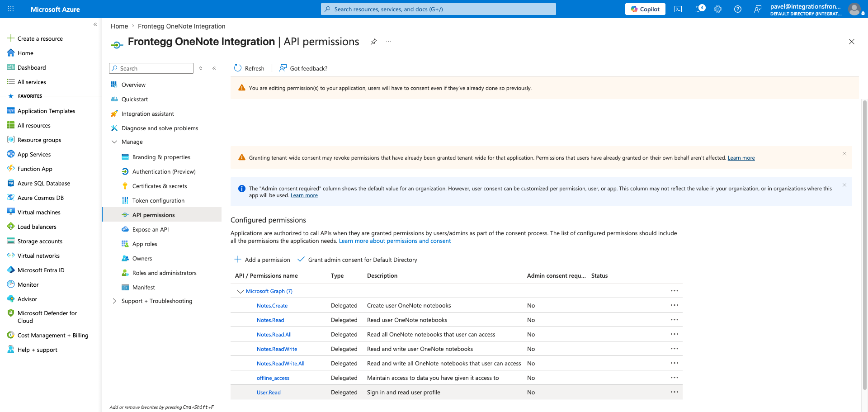Click the Virtual machines icon

11,212
